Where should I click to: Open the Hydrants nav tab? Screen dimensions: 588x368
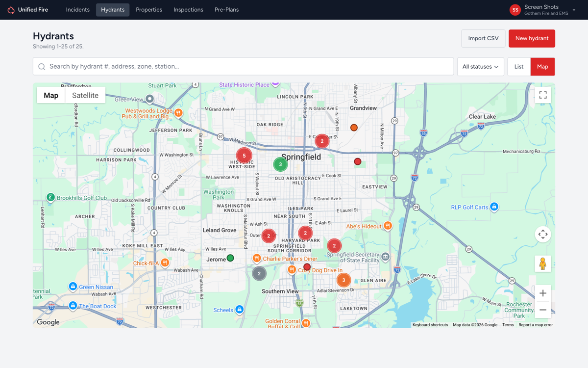point(113,10)
